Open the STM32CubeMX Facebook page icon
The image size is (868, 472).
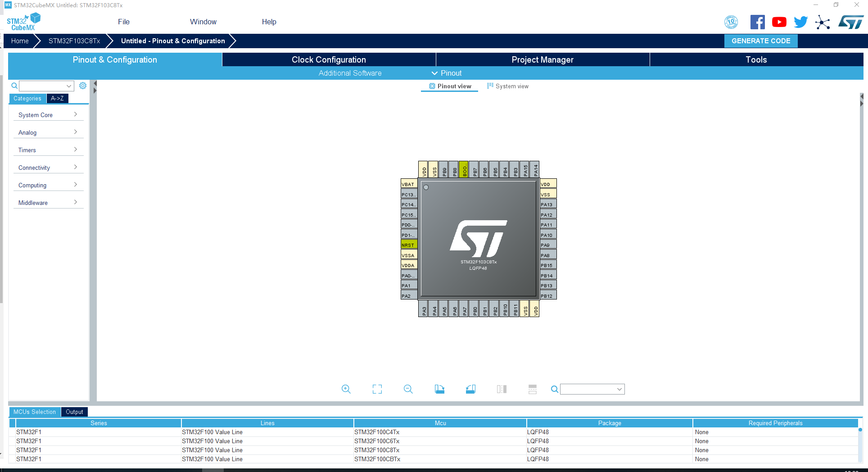coord(757,22)
